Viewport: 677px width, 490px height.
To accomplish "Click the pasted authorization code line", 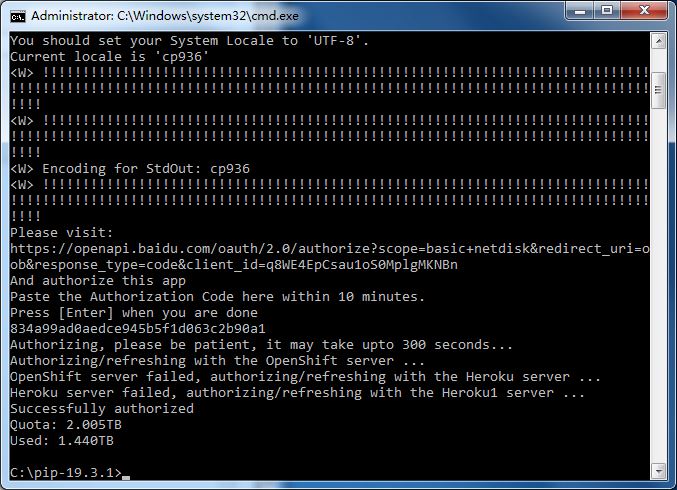I will click(137, 328).
